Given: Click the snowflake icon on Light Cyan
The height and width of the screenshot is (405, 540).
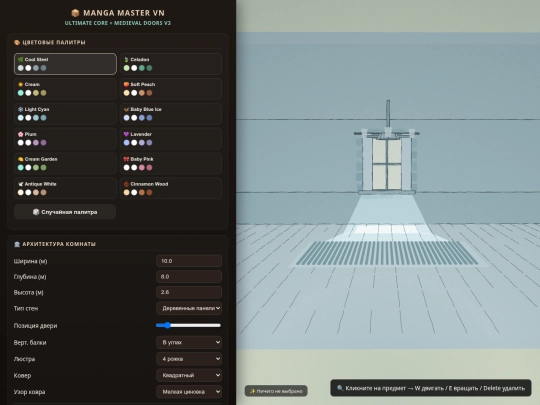Looking at the screenshot, I should point(20,109).
